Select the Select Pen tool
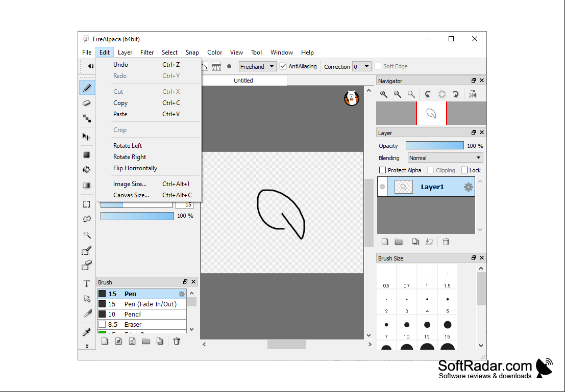The height and width of the screenshot is (392, 565). pyautogui.click(x=87, y=250)
